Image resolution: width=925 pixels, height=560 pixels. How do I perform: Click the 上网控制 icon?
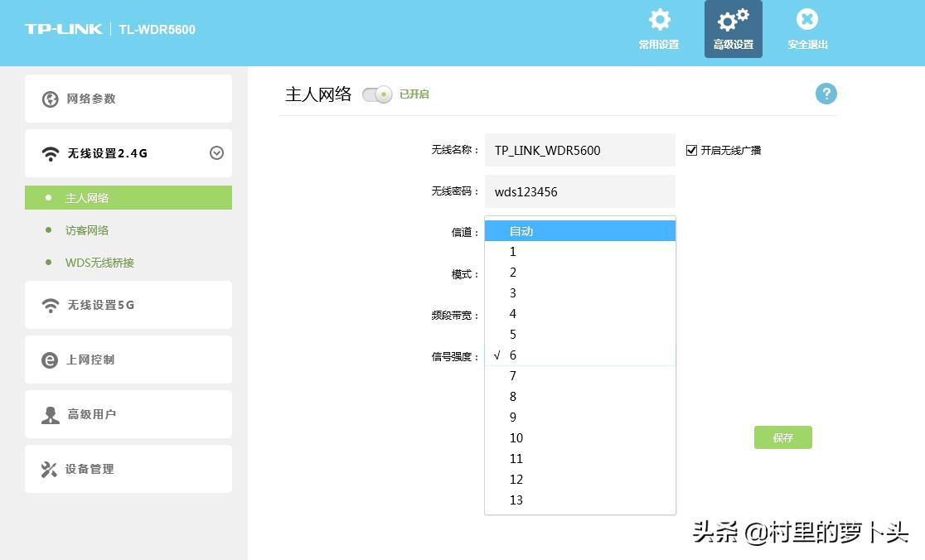51,359
